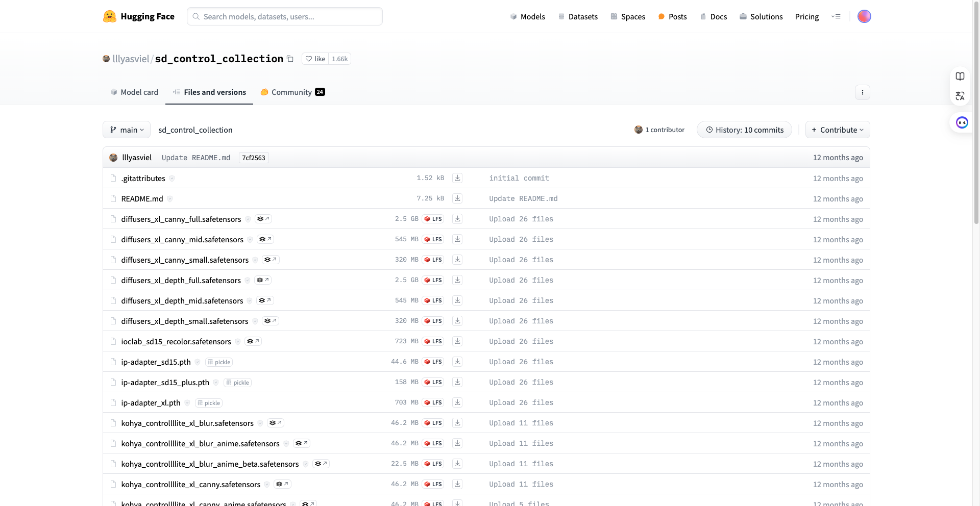The width and height of the screenshot is (980, 506).
Task: Expand the Contribute dropdown
Action: 838,130
